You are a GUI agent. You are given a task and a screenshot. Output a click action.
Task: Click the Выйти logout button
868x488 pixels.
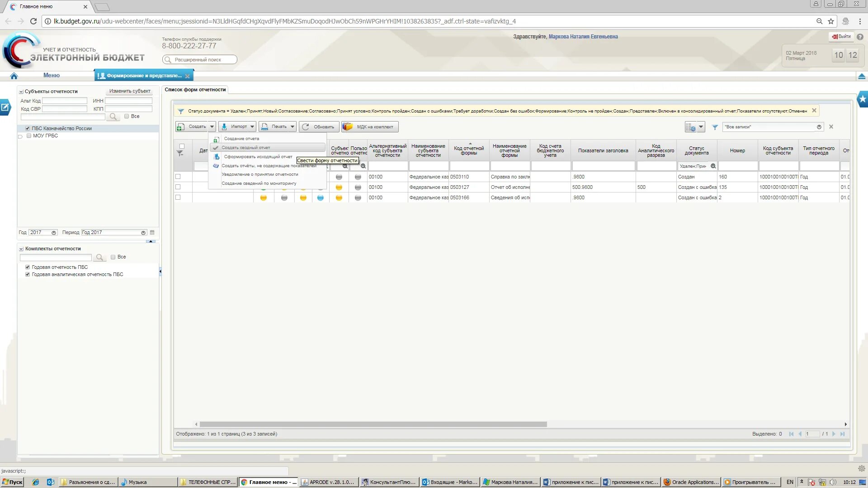(841, 37)
